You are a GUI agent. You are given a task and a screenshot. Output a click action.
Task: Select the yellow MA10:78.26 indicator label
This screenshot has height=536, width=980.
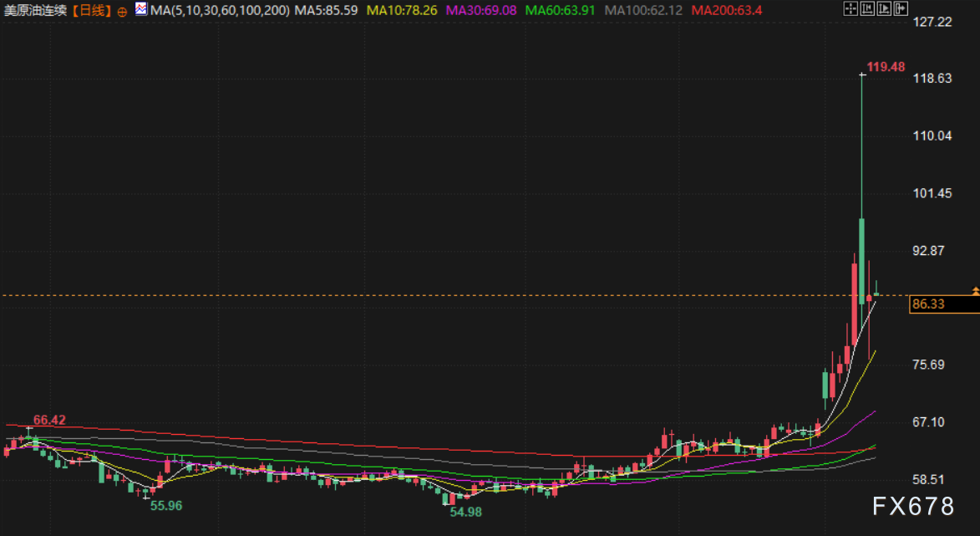[403, 11]
